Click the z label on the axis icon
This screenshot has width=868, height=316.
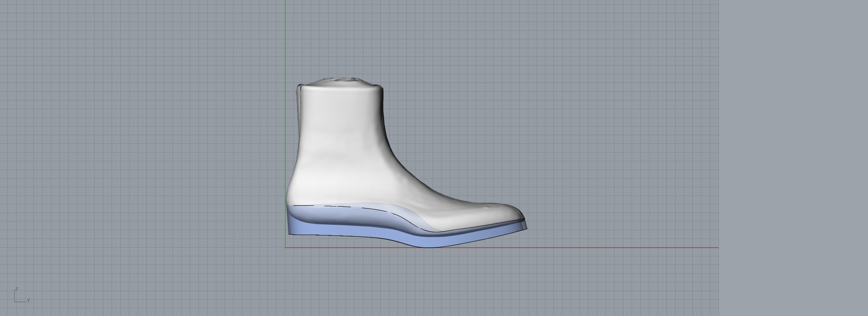[17, 289]
